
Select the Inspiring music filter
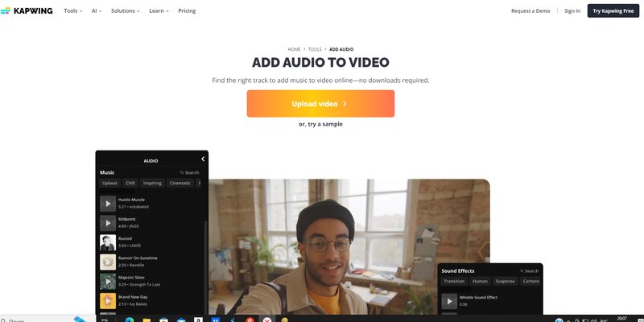click(152, 184)
